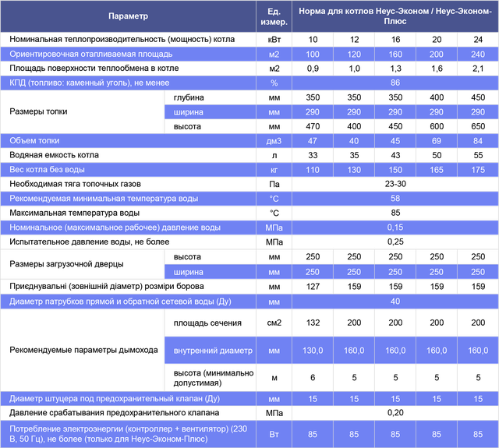Click the 'Норма для котлов Неус-Эконом' header
The height and width of the screenshot is (448, 499).
tap(395, 16)
